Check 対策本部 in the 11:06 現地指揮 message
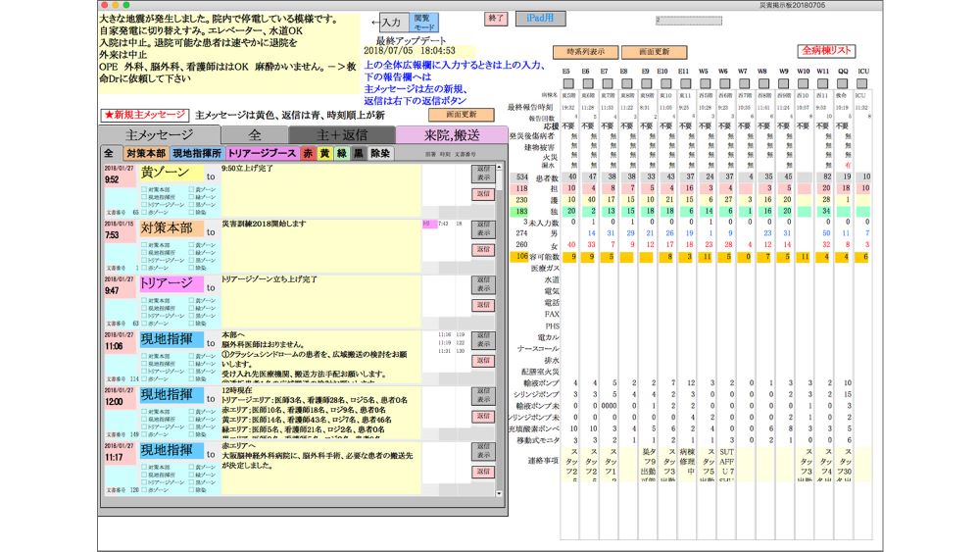The image size is (980, 552). click(144, 356)
